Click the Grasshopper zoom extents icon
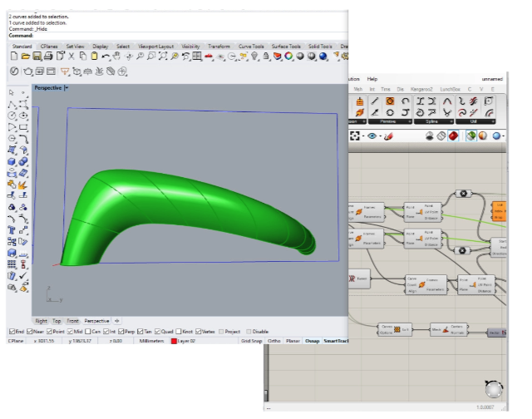Viewport: 532px width, 419px height. pos(355,136)
